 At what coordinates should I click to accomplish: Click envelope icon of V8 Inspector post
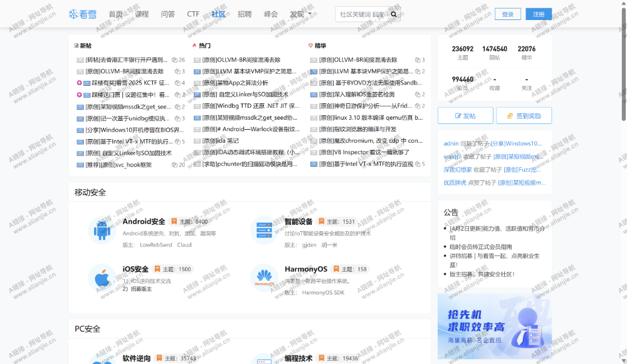coord(314,152)
